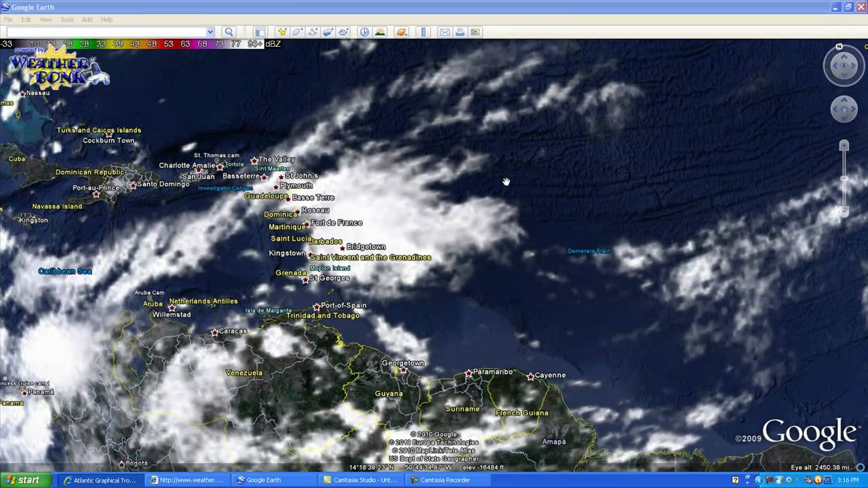Click the Demerara Plain label

(589, 251)
